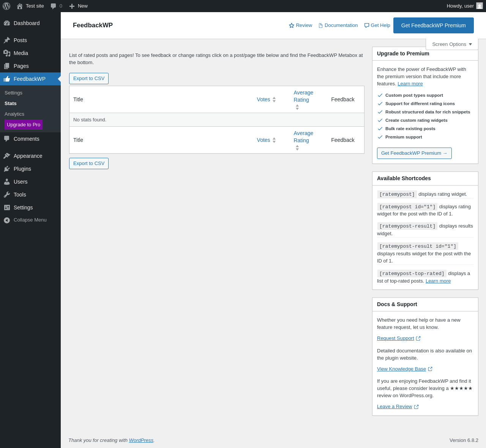Open the Appearance menu
The image size is (486, 448).
tap(30, 156)
